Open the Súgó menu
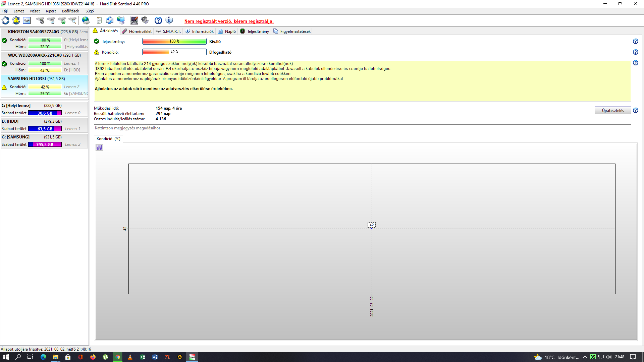 tap(90, 11)
